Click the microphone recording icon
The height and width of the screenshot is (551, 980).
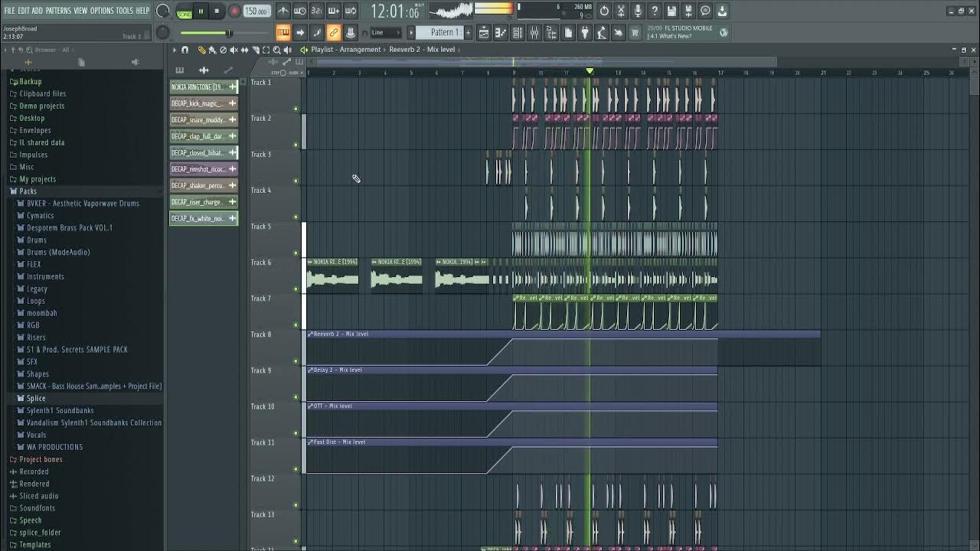[639, 11]
